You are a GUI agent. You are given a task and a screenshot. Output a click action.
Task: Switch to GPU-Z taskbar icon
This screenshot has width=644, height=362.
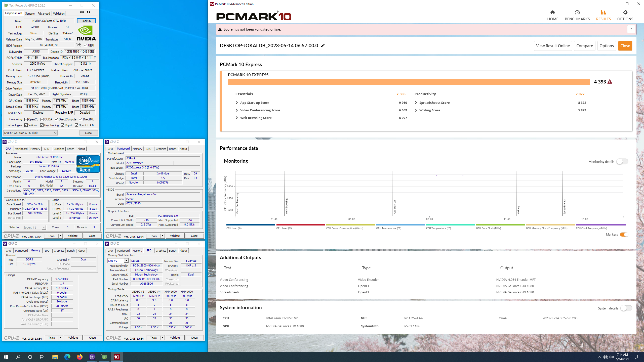pos(104,357)
